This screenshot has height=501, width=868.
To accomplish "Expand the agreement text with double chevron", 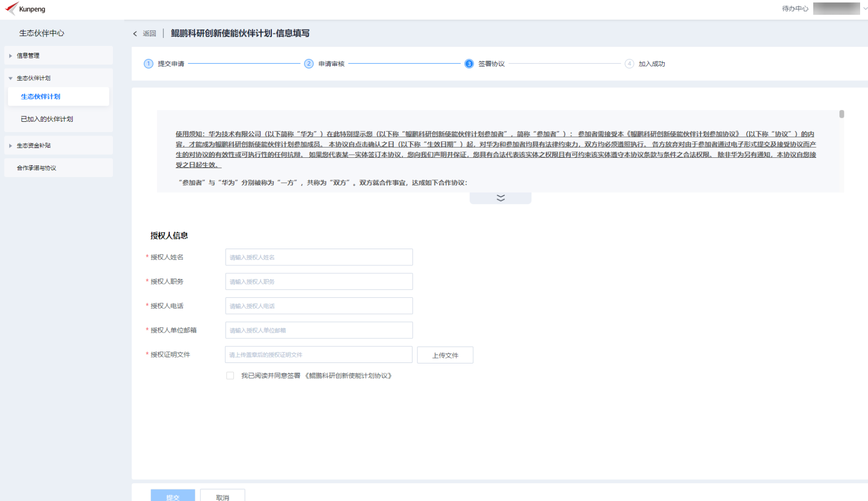I will pos(500,198).
